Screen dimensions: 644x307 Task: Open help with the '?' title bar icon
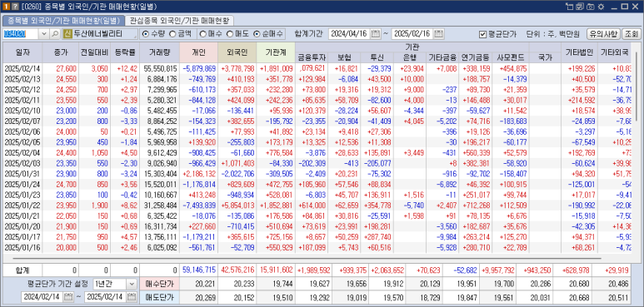[x=14, y=7]
